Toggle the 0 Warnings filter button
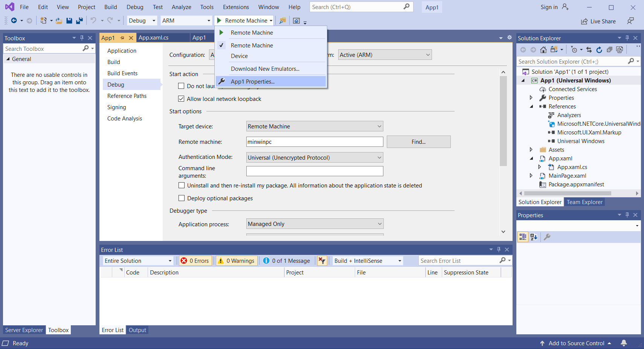This screenshot has height=349, width=644. pos(237,261)
